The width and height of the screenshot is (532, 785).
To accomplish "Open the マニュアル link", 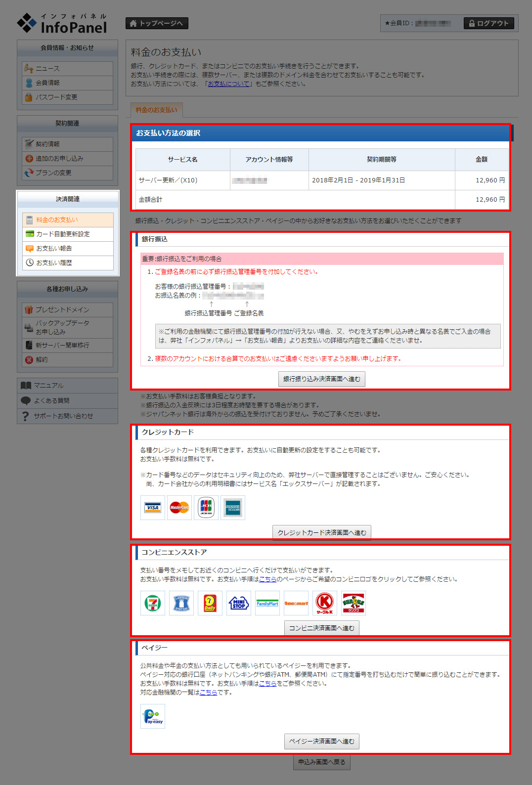I will tap(68, 385).
